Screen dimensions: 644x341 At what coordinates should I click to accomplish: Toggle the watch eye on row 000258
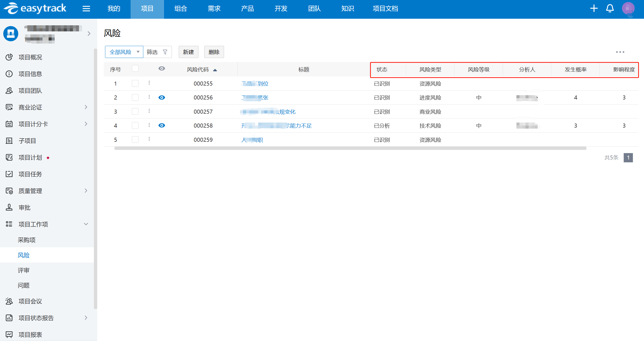click(x=162, y=125)
